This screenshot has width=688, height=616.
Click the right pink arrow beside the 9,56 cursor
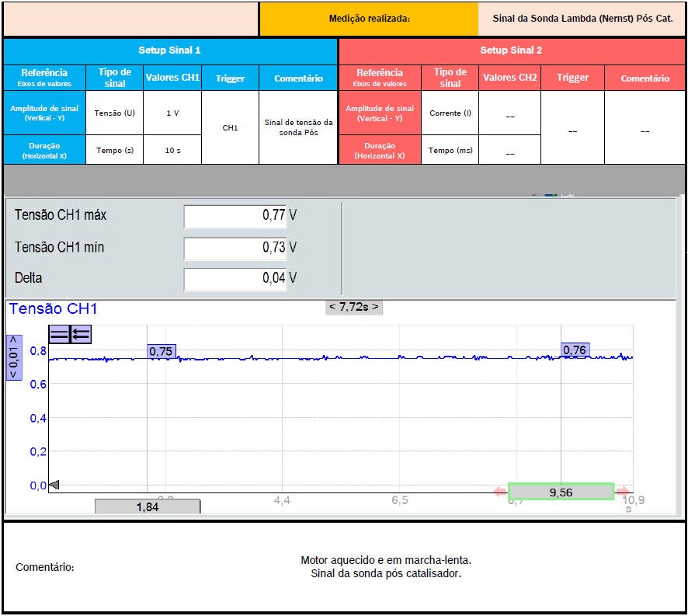tap(623, 492)
